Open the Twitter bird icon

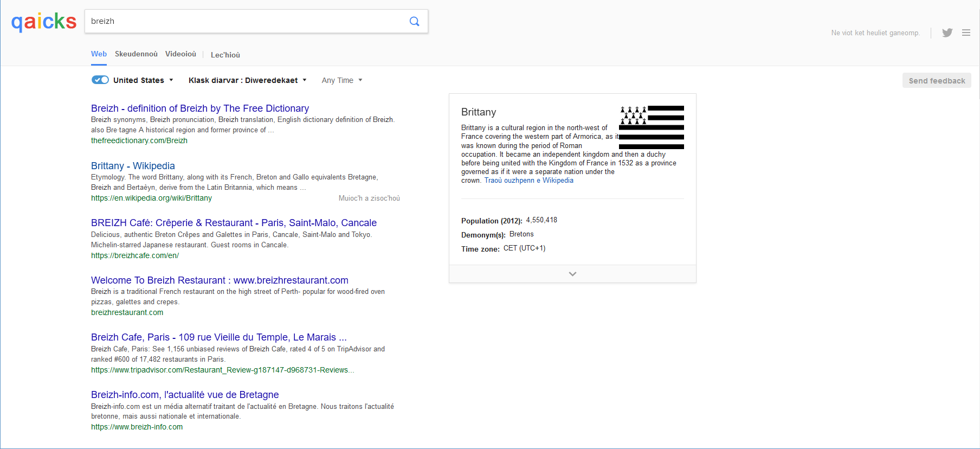pos(947,33)
